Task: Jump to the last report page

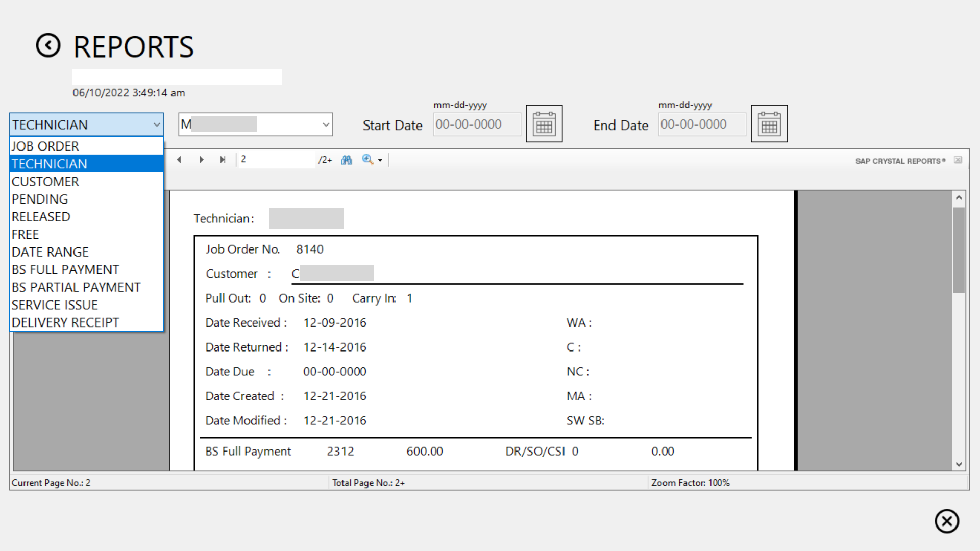Action: click(223, 160)
